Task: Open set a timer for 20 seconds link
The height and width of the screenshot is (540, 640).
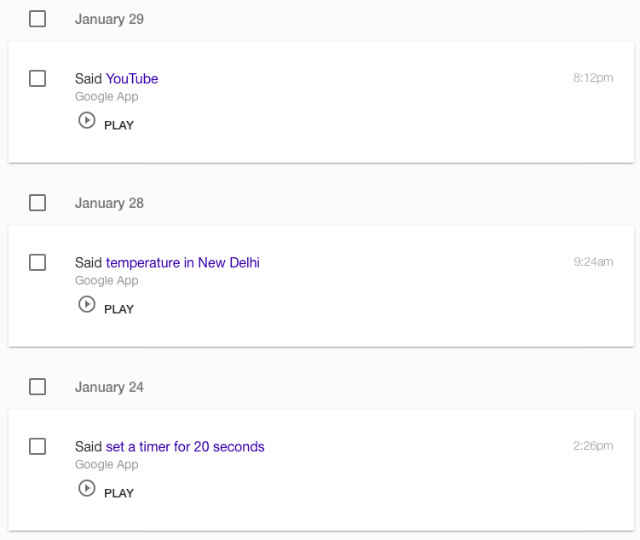Action: click(x=185, y=447)
